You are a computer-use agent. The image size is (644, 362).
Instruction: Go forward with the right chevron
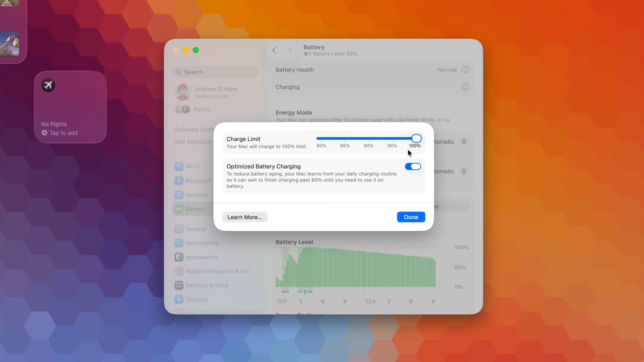coord(290,50)
